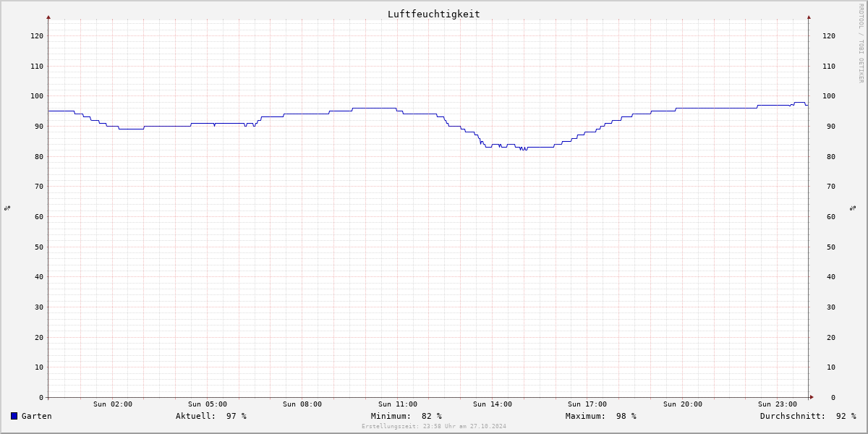The height and width of the screenshot is (434, 868).
Task: Select the Garten legend label
Action: pos(37,416)
